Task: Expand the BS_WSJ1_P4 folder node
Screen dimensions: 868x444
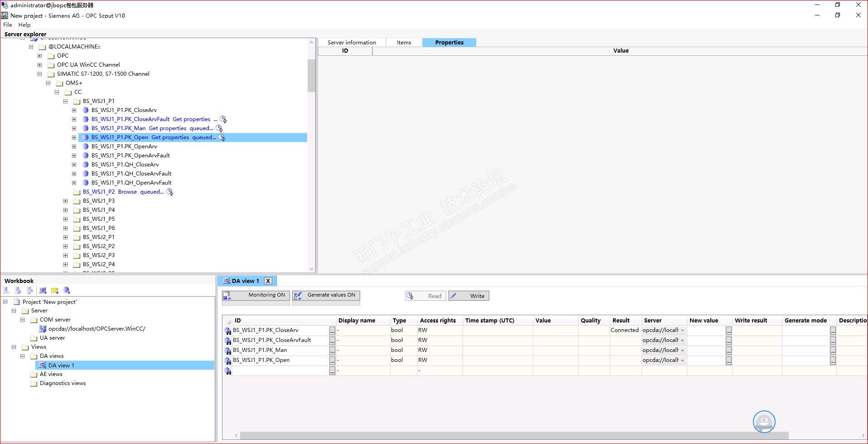Action: 65,210
